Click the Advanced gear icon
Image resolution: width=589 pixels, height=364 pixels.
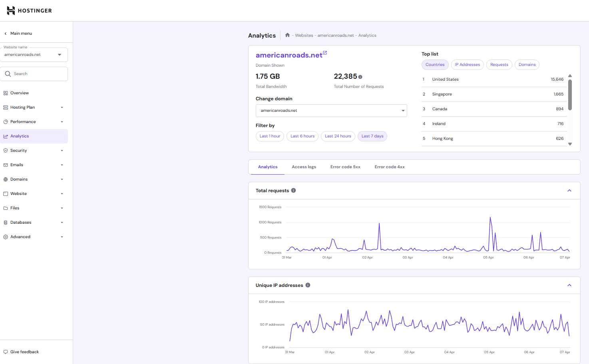click(x=6, y=237)
